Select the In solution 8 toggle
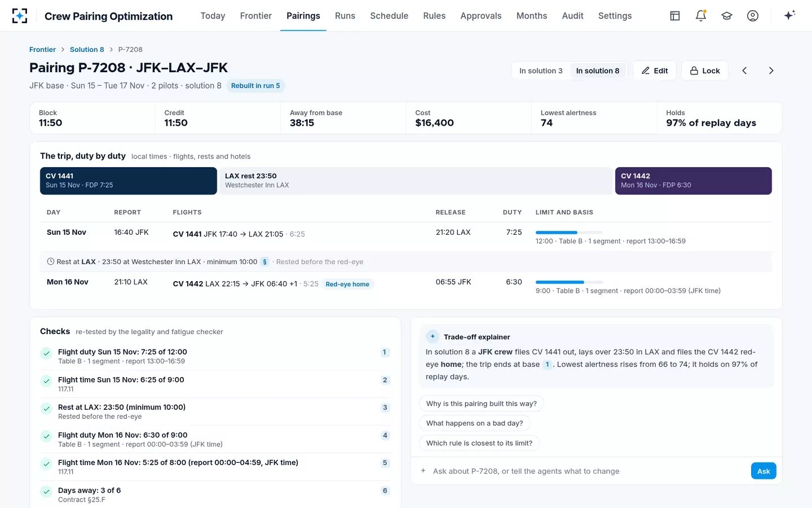The height and width of the screenshot is (508, 812). click(x=598, y=71)
